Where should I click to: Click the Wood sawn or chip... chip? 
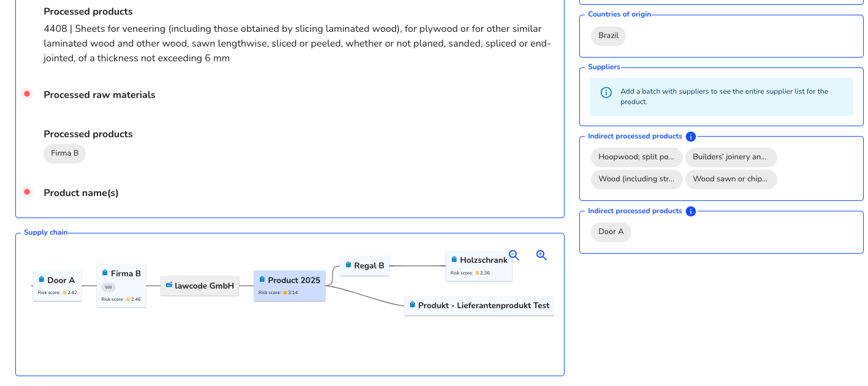tap(731, 179)
